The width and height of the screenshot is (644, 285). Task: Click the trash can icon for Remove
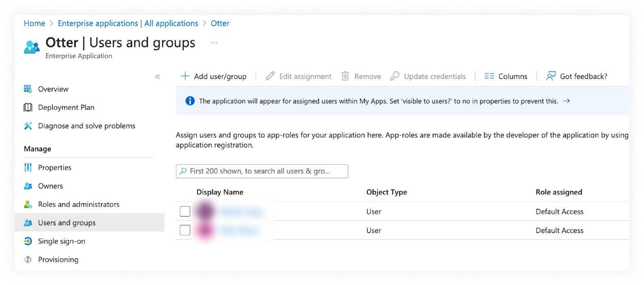pos(345,76)
